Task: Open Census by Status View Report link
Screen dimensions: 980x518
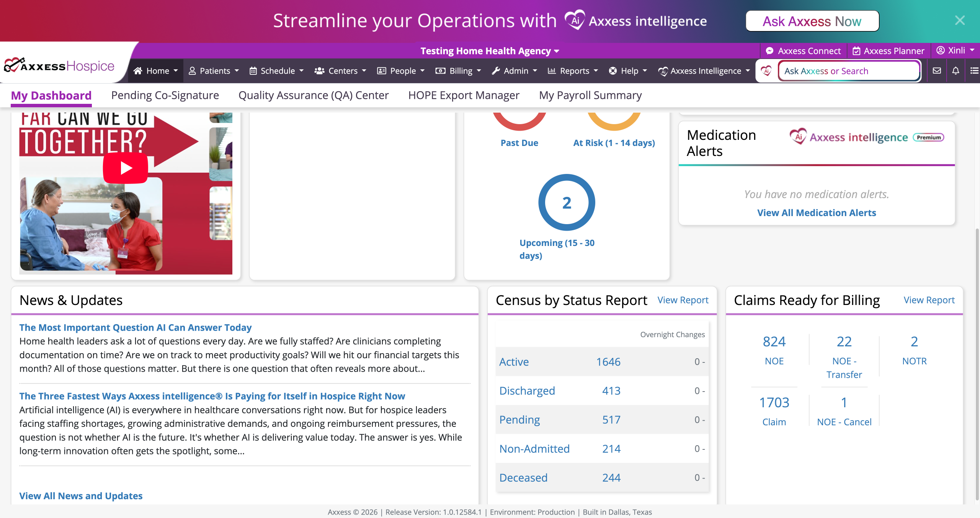Action: (x=683, y=300)
